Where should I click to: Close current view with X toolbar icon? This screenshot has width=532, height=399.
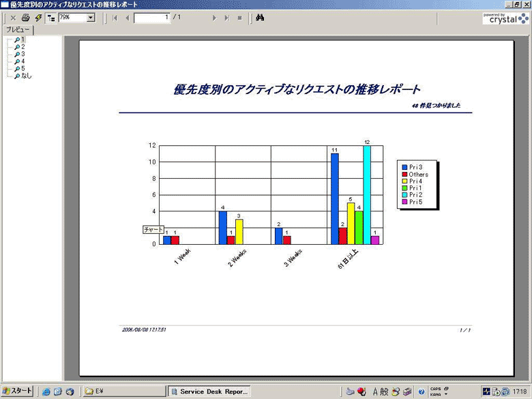13,18
